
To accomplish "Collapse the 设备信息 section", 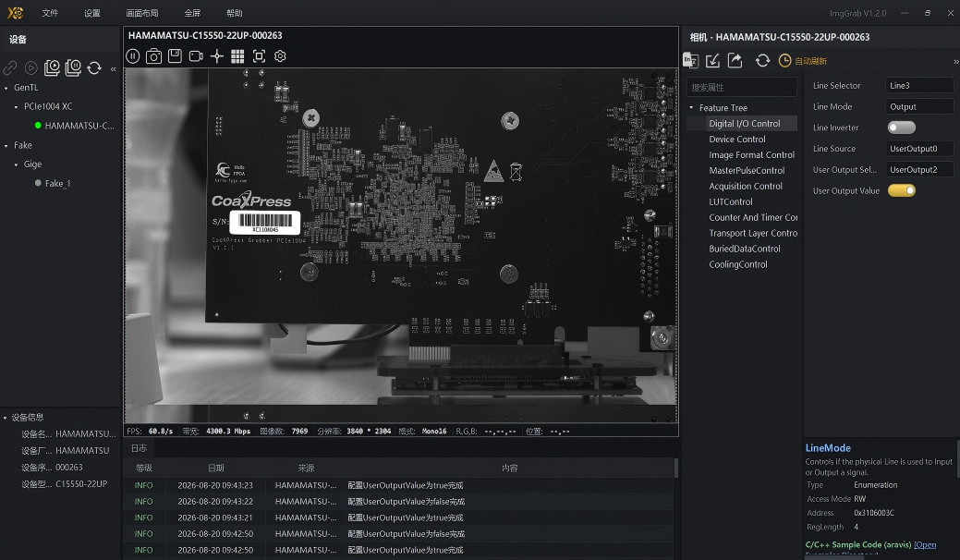I will tap(6, 418).
